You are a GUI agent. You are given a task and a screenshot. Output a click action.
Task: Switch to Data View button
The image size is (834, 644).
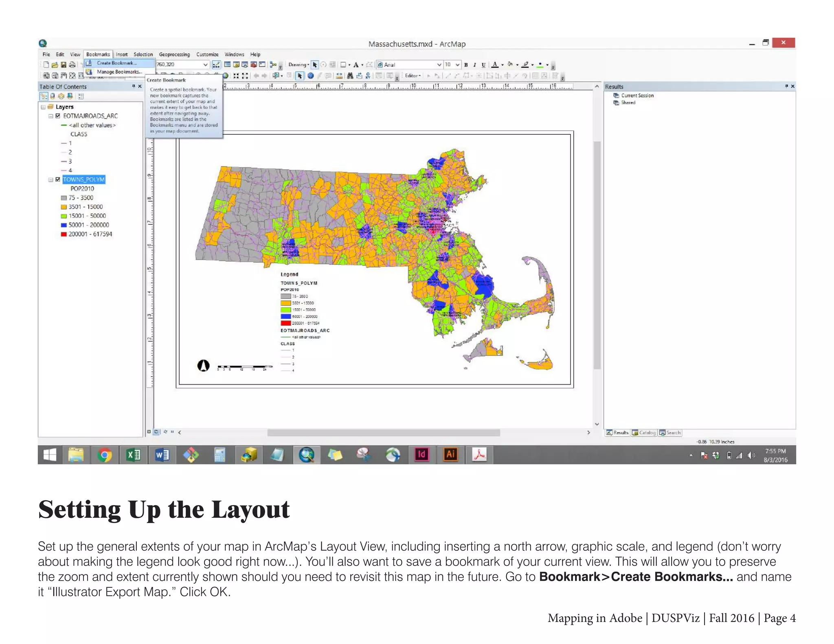pyautogui.click(x=149, y=432)
